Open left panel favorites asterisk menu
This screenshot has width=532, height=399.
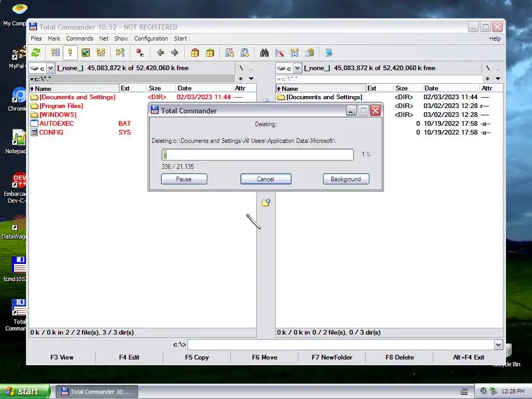241,79
